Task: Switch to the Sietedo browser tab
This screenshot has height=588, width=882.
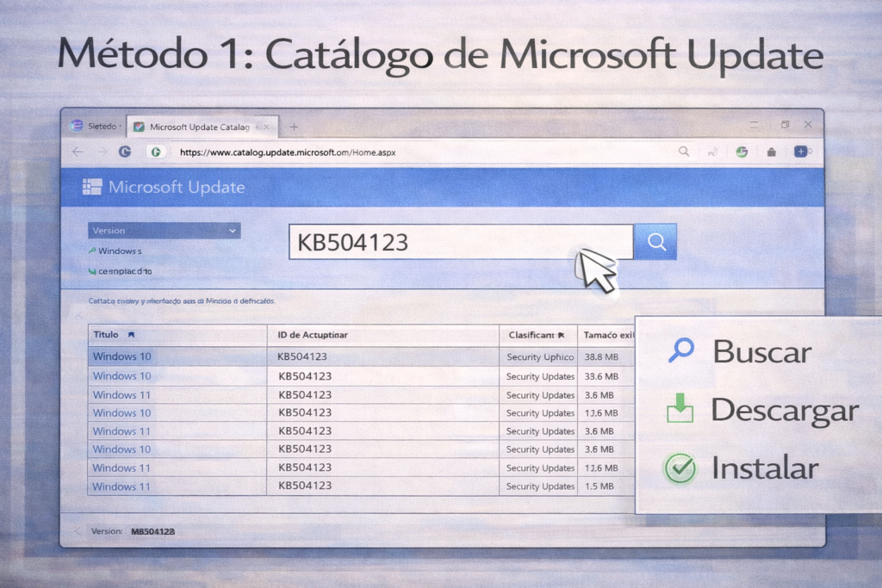Action: (x=95, y=127)
